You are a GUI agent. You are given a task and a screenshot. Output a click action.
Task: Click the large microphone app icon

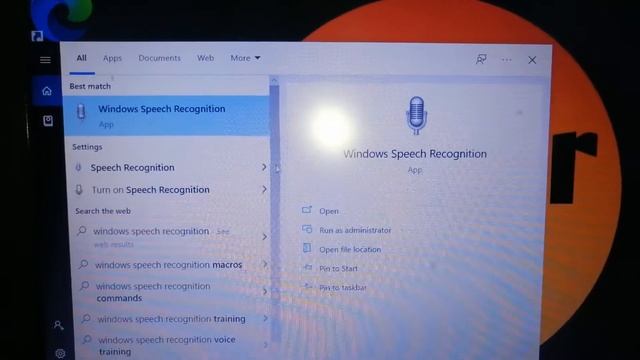416,116
